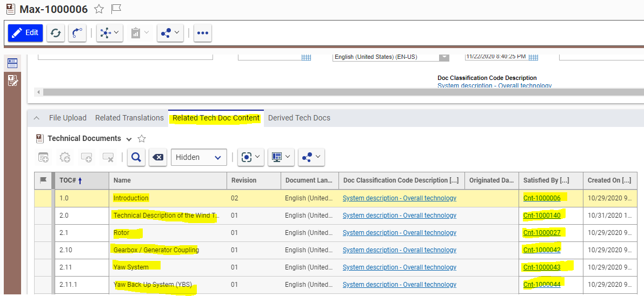644x296 pixels.
Task: Click the clear search criteria button
Action: coord(158,157)
